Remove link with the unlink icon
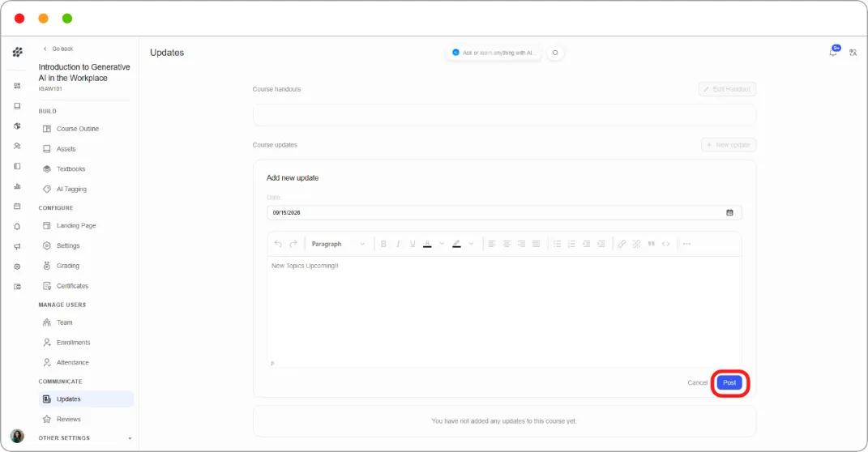The image size is (868, 452). 636,244
